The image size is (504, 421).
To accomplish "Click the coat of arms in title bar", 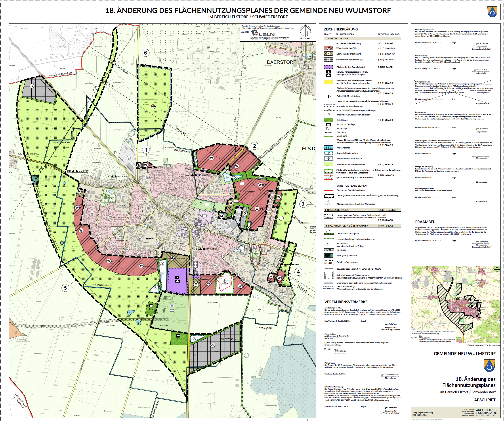I will [x=492, y=11].
